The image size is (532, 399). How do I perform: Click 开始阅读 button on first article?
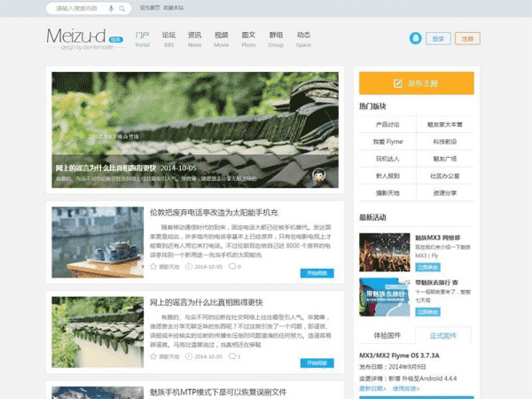click(317, 273)
